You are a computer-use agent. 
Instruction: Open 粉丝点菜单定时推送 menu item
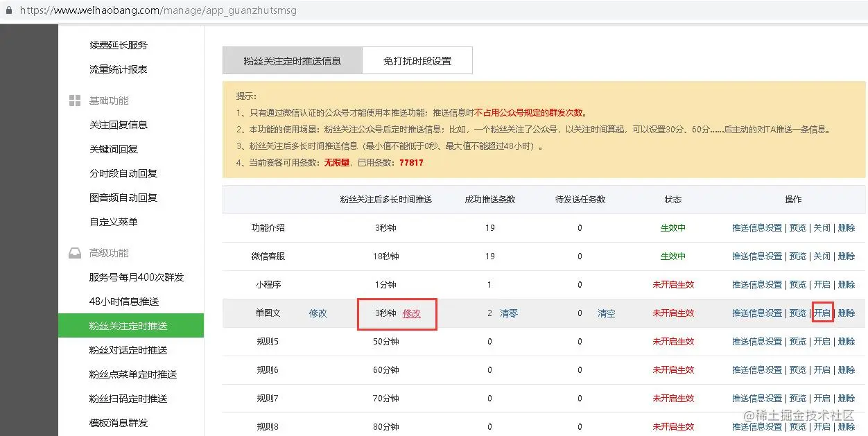click(x=133, y=374)
